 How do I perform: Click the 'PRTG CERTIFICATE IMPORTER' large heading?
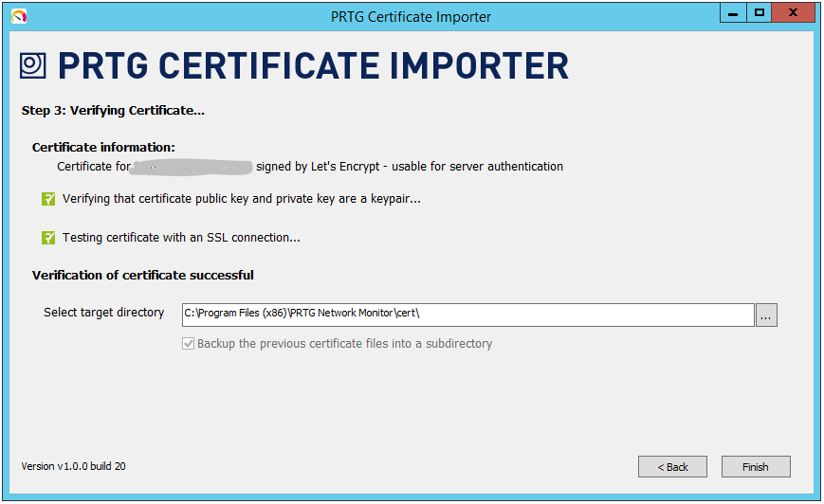(x=313, y=66)
